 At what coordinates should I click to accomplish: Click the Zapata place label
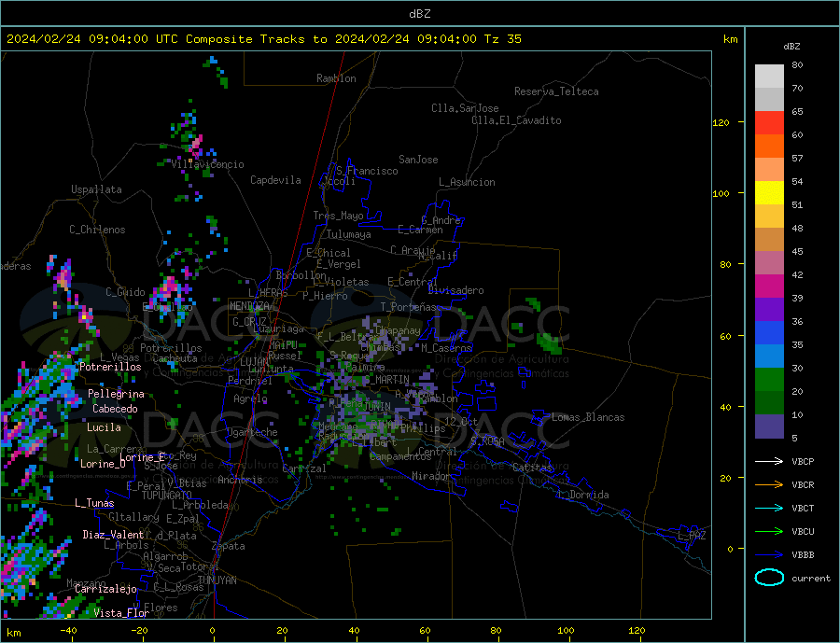click(x=229, y=547)
